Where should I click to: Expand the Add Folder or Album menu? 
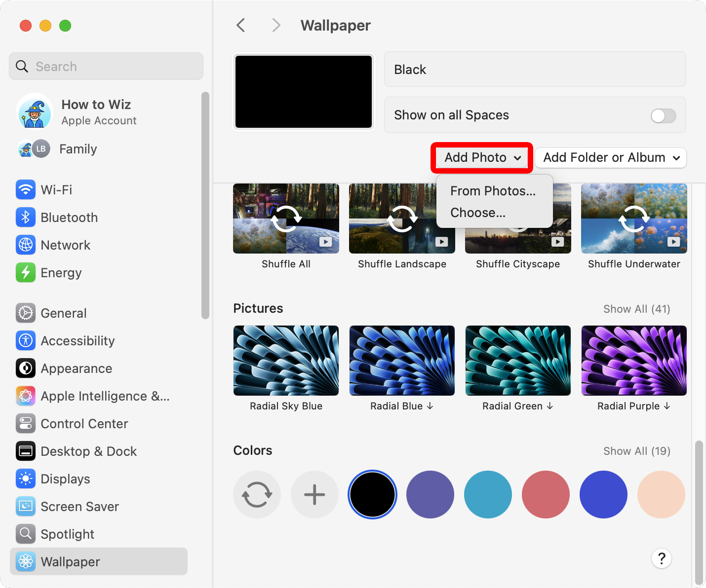click(x=610, y=157)
